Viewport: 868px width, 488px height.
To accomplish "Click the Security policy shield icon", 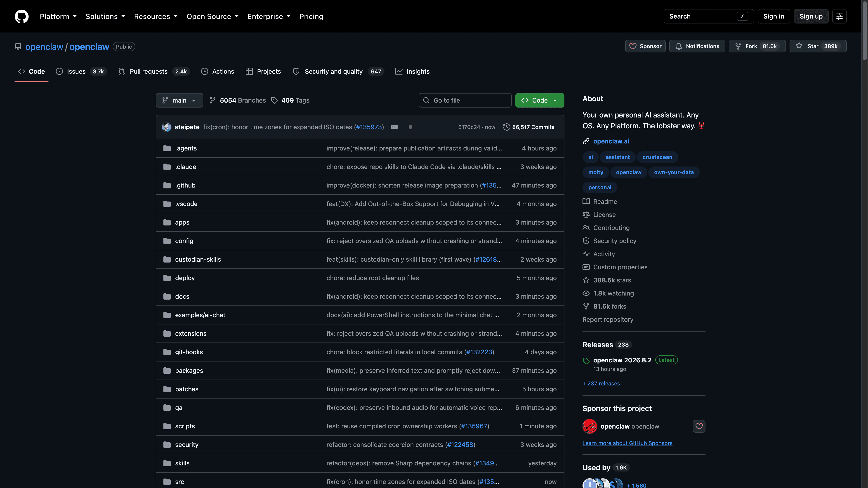I will [586, 241].
